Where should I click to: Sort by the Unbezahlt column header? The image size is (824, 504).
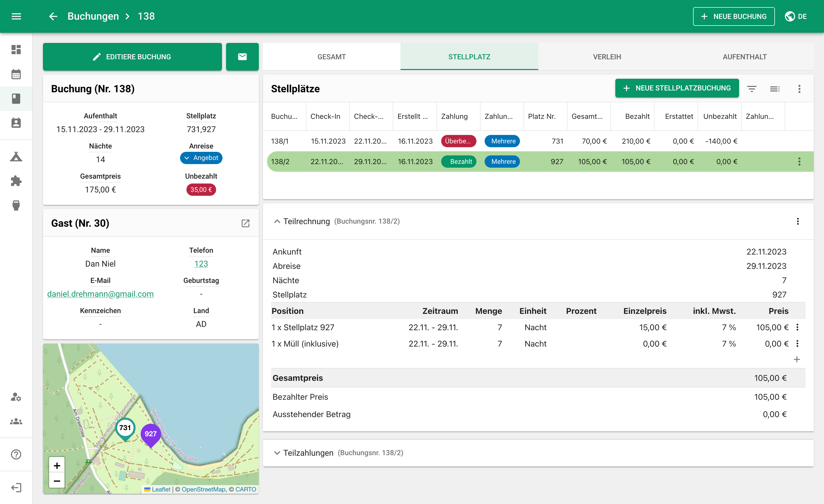(720, 116)
